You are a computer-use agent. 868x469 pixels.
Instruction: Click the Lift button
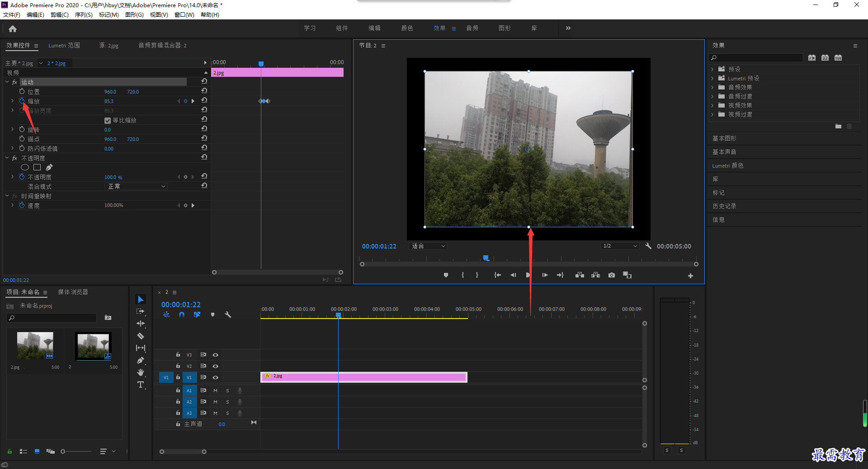coord(580,275)
